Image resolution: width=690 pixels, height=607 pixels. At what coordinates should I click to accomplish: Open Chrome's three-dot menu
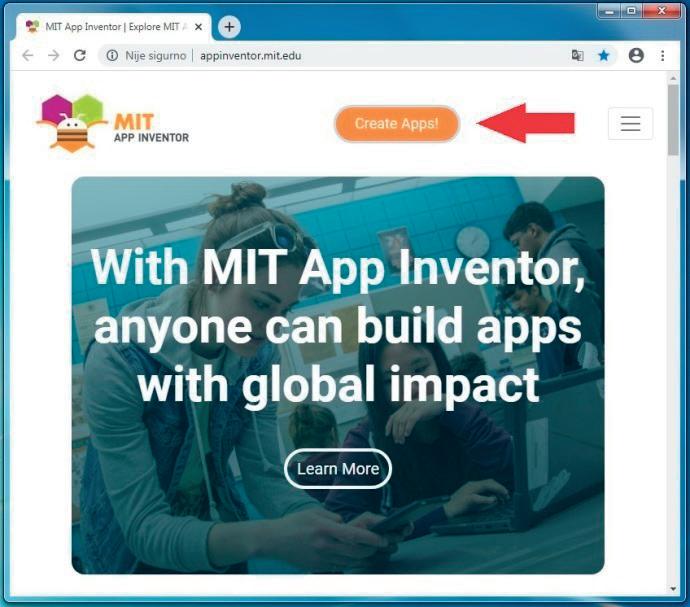(x=662, y=55)
